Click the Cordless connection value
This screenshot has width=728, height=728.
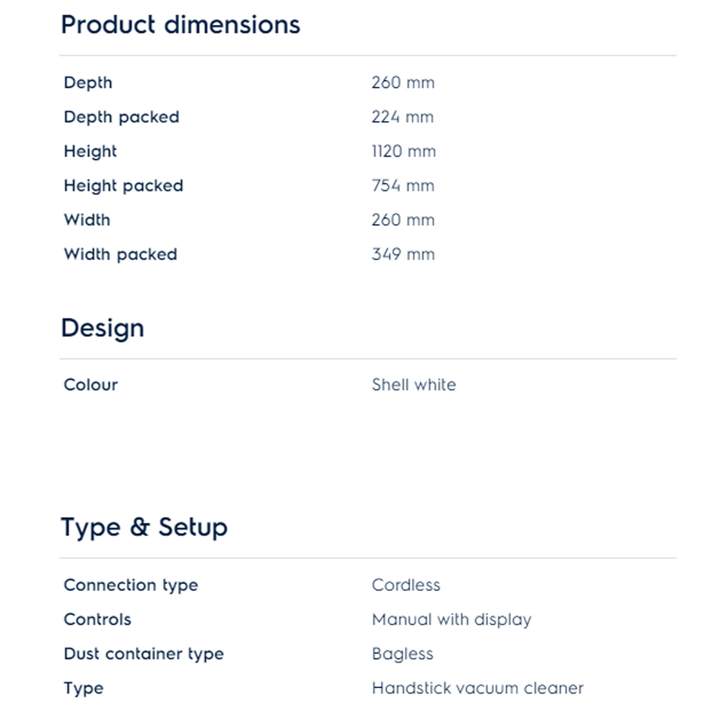click(406, 585)
